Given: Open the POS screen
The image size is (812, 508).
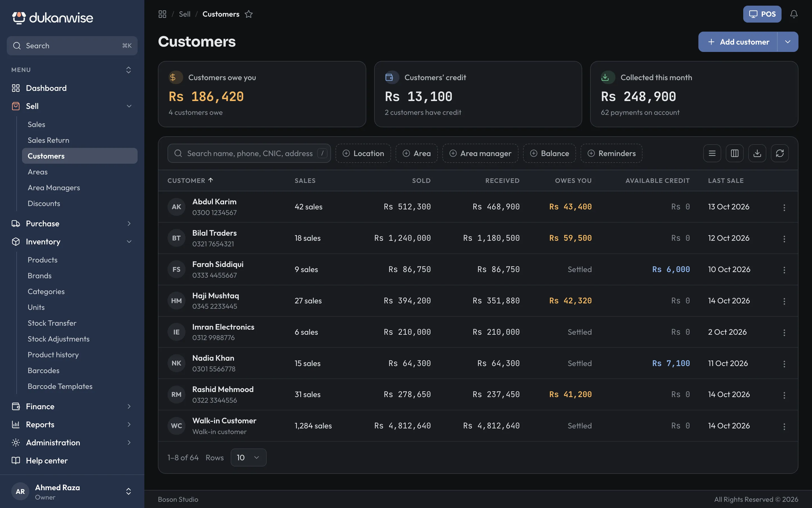Looking at the screenshot, I should tap(762, 14).
